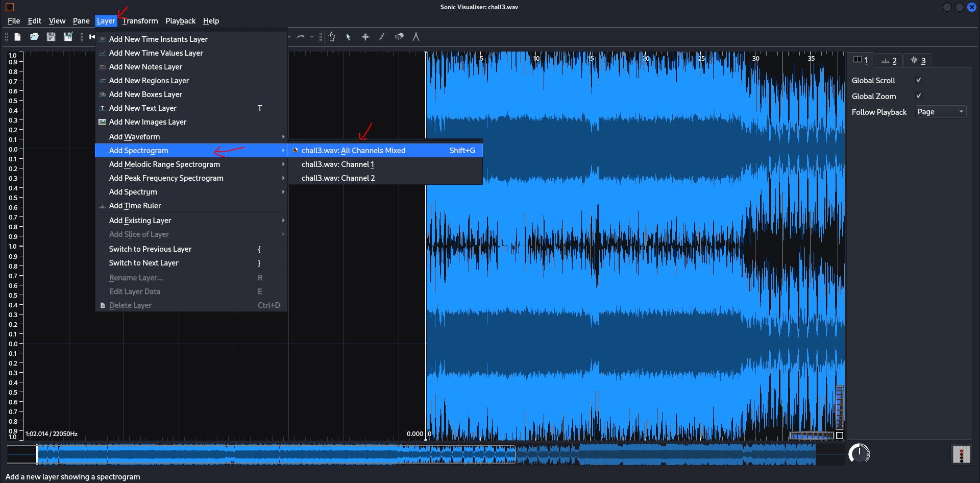Choose the Edit move tool

[365, 37]
